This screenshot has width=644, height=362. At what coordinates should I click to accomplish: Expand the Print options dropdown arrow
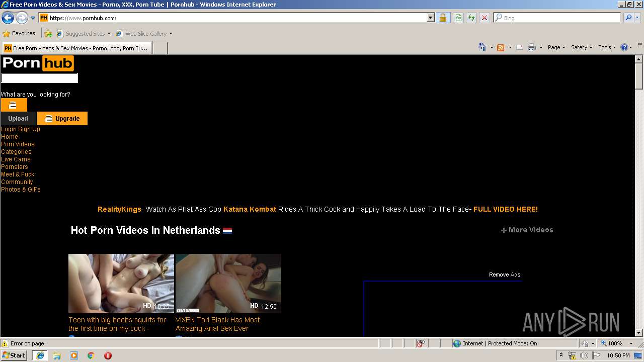tap(541, 47)
